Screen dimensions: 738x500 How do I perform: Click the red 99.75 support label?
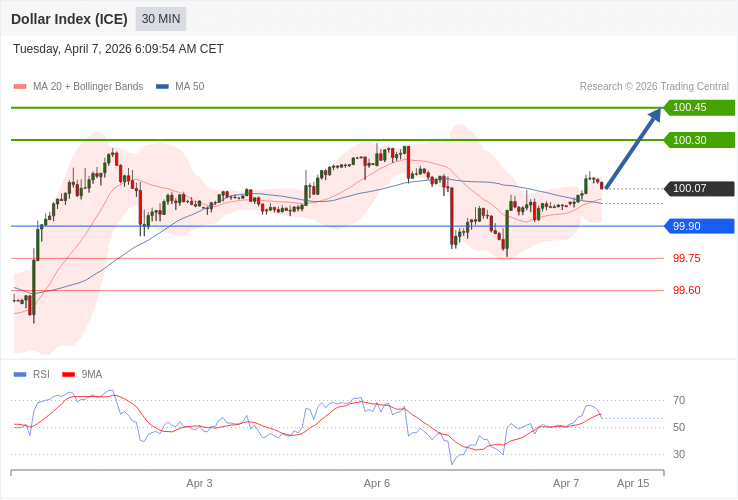pyautogui.click(x=686, y=258)
